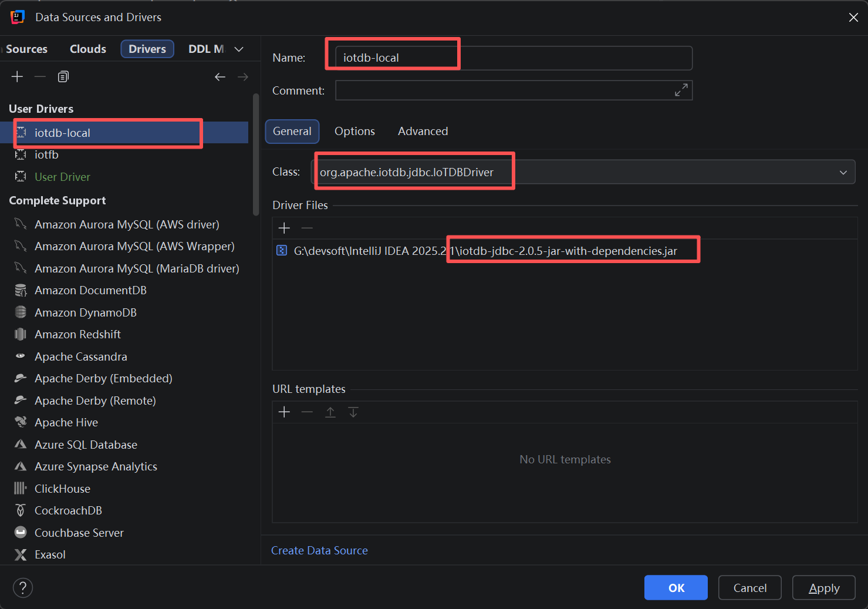Screen dimensions: 868x609
Task: Navigate forward with the right arrow
Action: click(243, 77)
